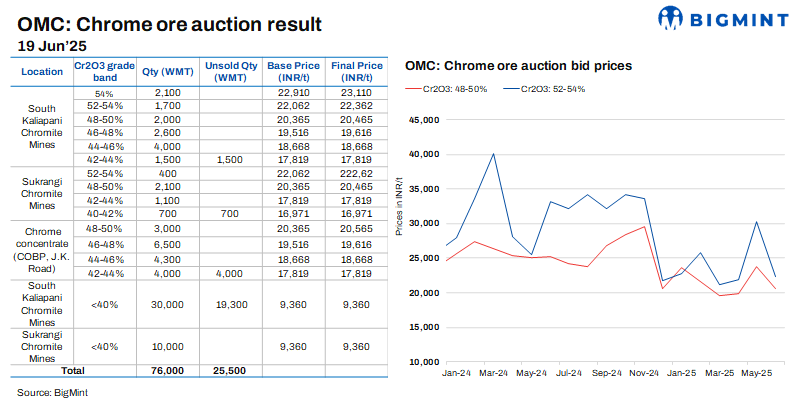This screenshot has width=804, height=401.
Task: Click the chart title 'Chrome ore auction bid prices'
Action: tap(518, 66)
